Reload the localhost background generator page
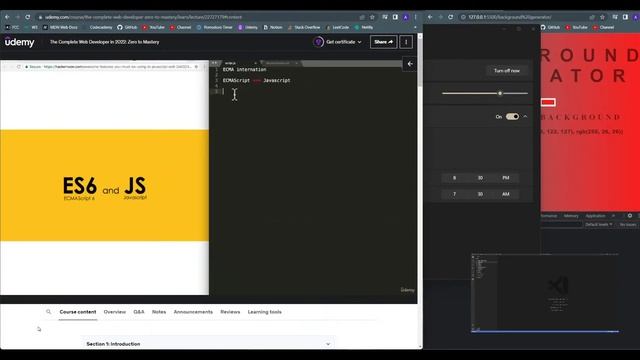 (x=451, y=17)
